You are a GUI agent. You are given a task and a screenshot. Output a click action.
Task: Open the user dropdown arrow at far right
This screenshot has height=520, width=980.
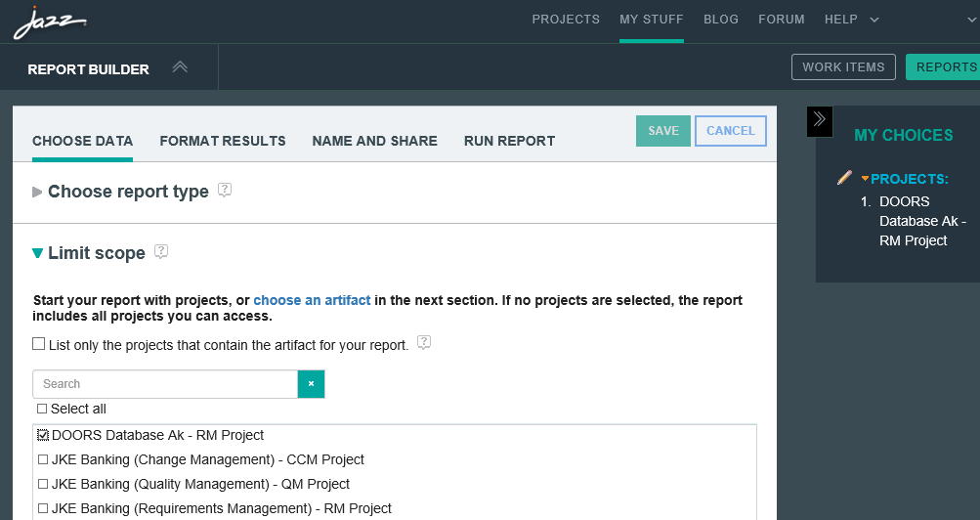pyautogui.click(x=972, y=20)
